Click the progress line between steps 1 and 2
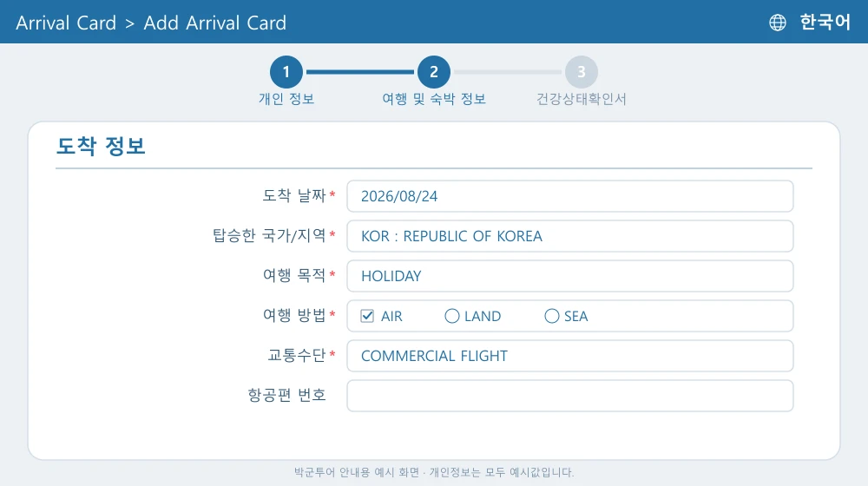The width and height of the screenshot is (868, 486). pos(360,72)
